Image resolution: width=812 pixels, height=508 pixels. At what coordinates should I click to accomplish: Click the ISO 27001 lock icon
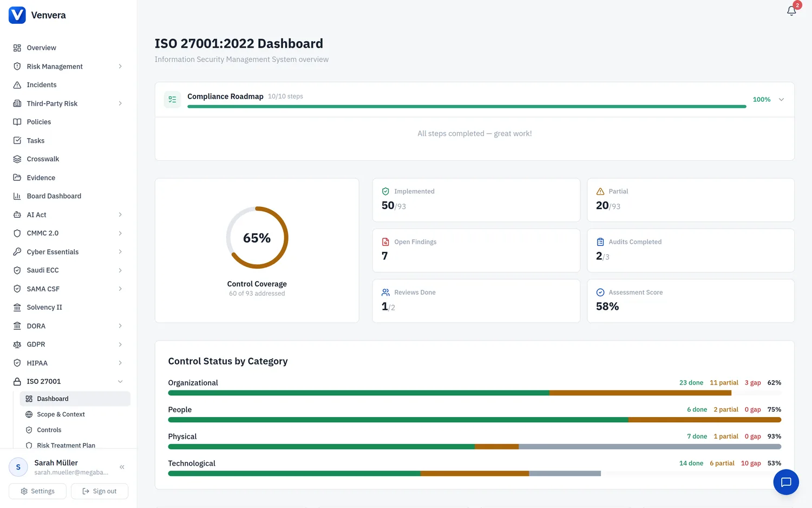point(17,381)
